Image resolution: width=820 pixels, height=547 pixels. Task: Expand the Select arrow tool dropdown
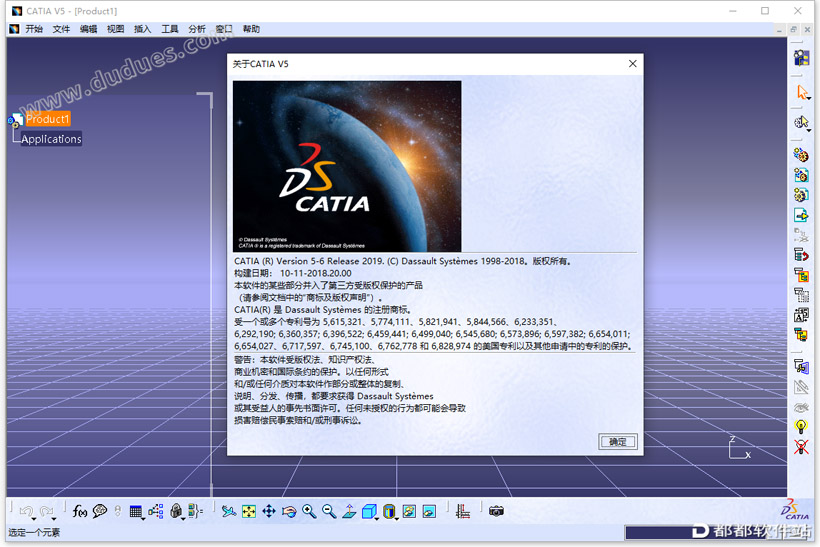(x=808, y=98)
